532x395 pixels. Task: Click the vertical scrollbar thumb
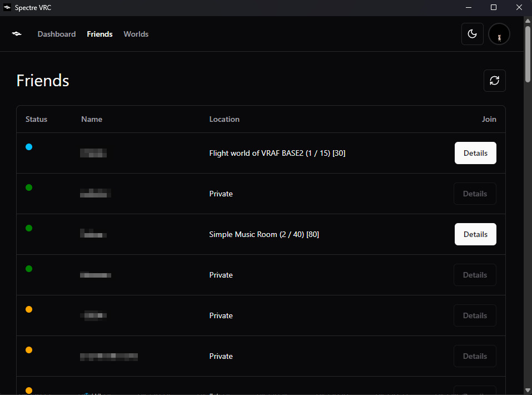[x=528, y=54]
